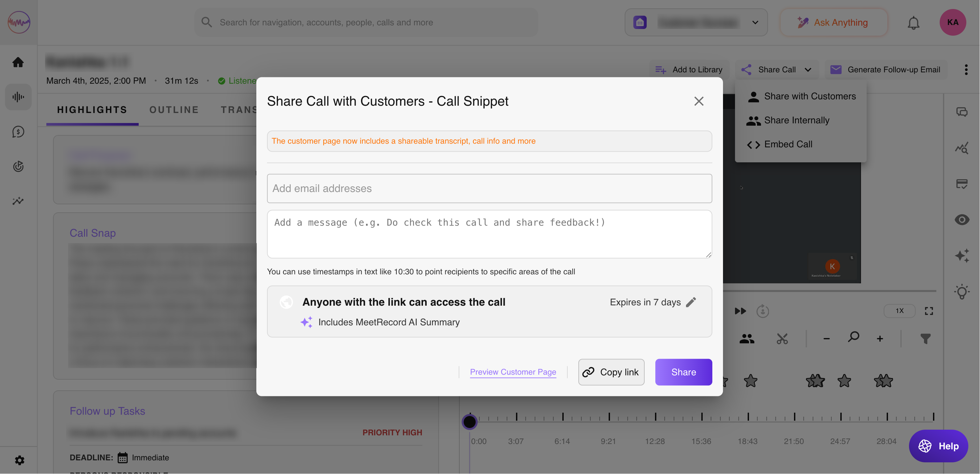Click the Add email addresses field
980x474 pixels.
click(x=489, y=189)
